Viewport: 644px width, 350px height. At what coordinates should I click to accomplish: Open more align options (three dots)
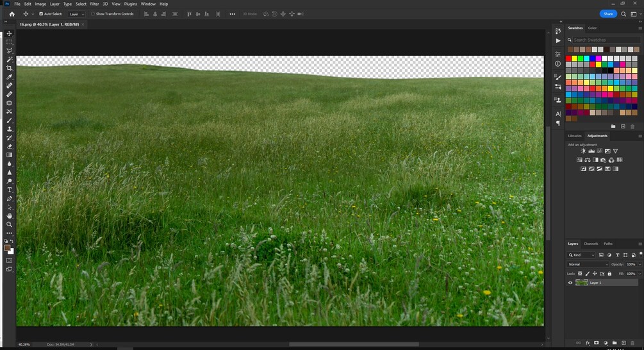[x=233, y=14]
